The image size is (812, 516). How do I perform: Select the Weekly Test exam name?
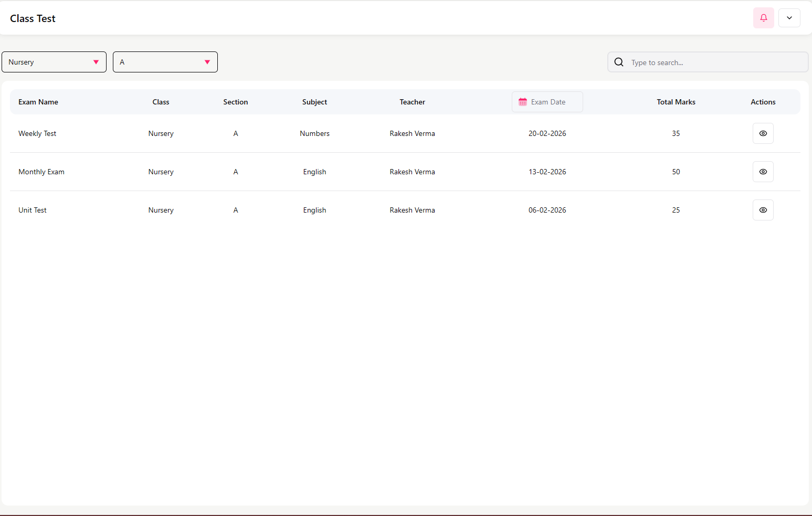[37, 133]
